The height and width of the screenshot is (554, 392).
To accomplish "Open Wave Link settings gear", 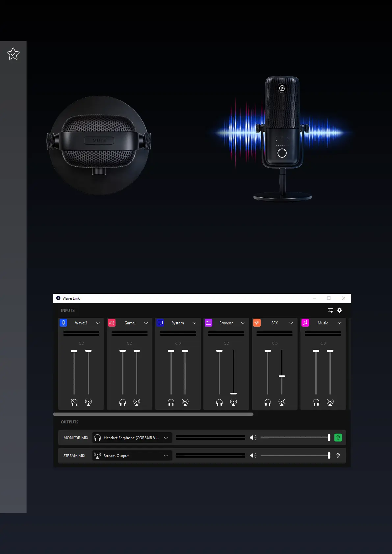I will click(339, 310).
